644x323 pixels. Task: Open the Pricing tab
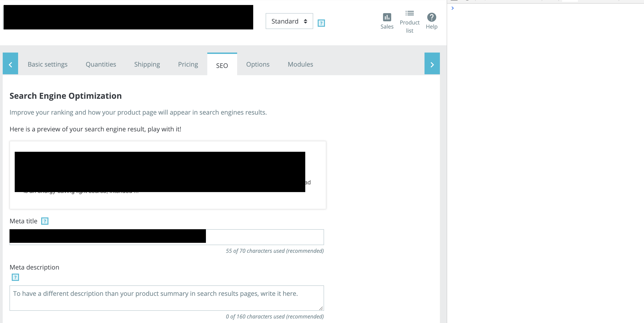click(x=188, y=64)
